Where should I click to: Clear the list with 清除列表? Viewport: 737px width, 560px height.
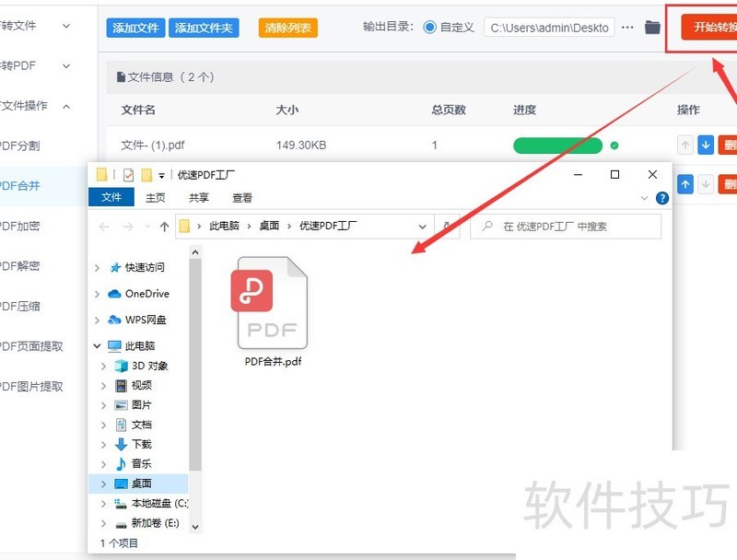(287, 28)
